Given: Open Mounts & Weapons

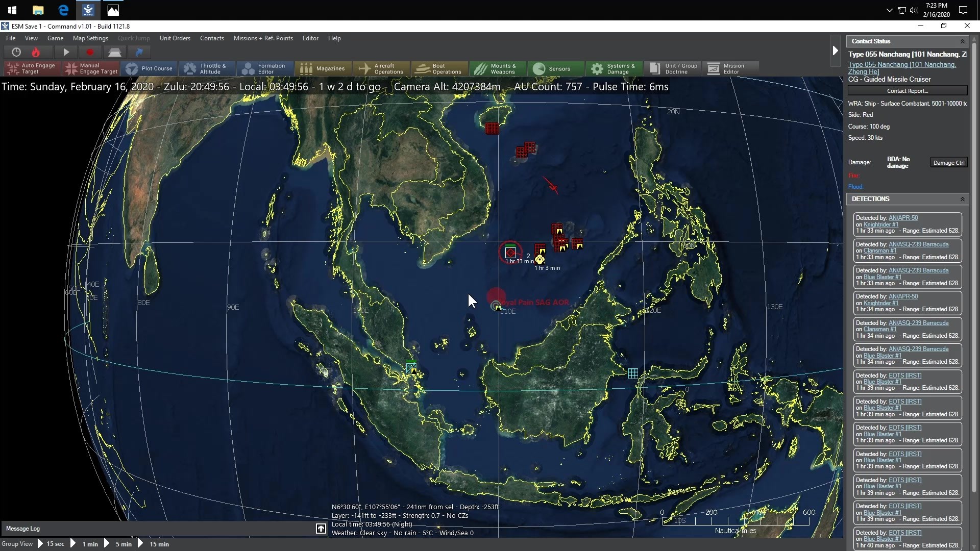Looking at the screenshot, I should tap(498, 68).
